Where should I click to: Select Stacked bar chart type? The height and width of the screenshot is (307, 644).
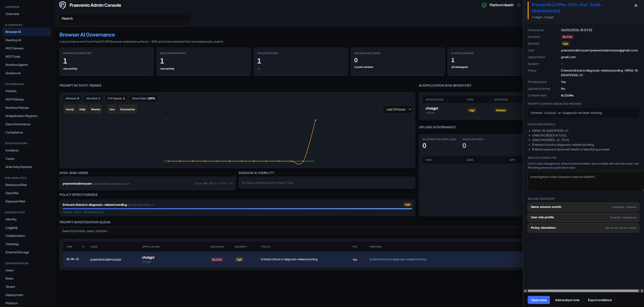click(127, 109)
